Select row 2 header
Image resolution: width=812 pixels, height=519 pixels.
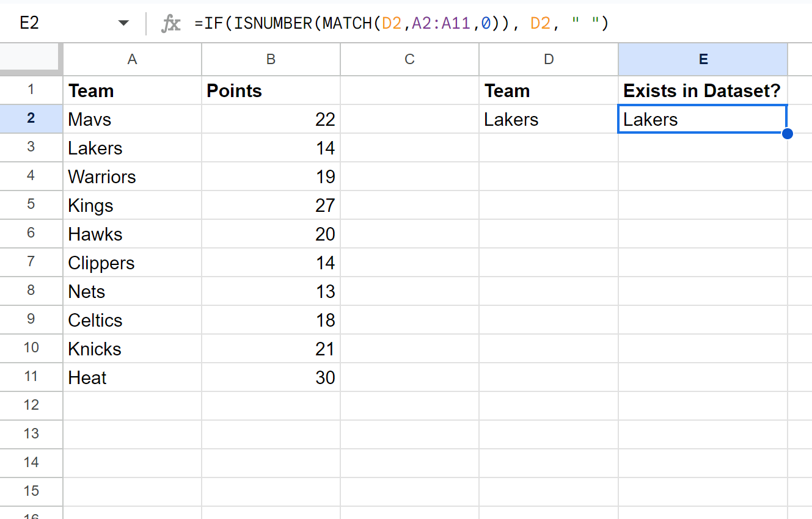[31, 119]
